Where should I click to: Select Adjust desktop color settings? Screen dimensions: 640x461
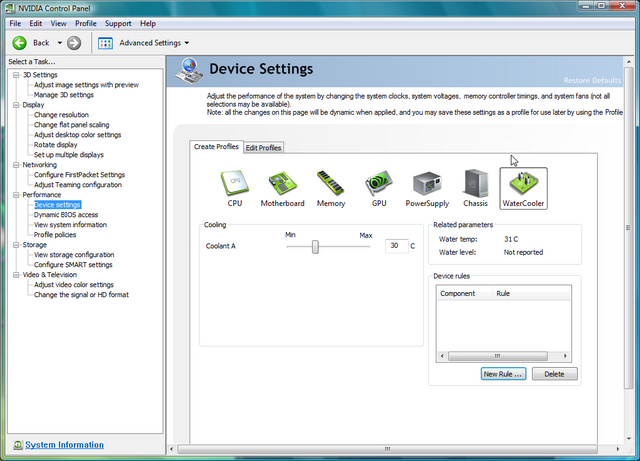click(x=78, y=135)
